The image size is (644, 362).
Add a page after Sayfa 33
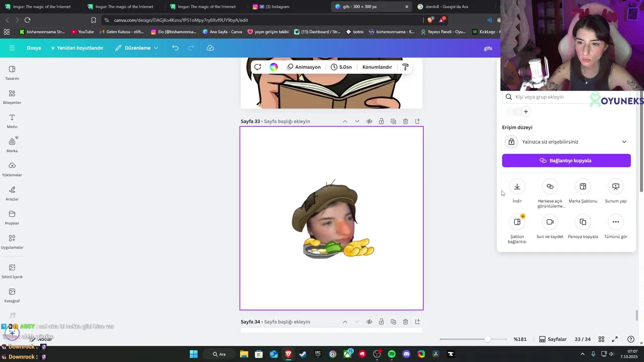pos(418,121)
